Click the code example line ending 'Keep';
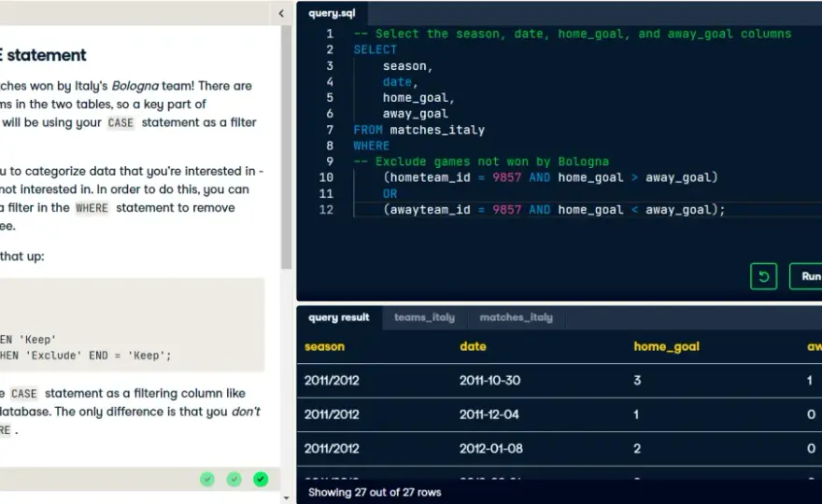 click(86, 356)
